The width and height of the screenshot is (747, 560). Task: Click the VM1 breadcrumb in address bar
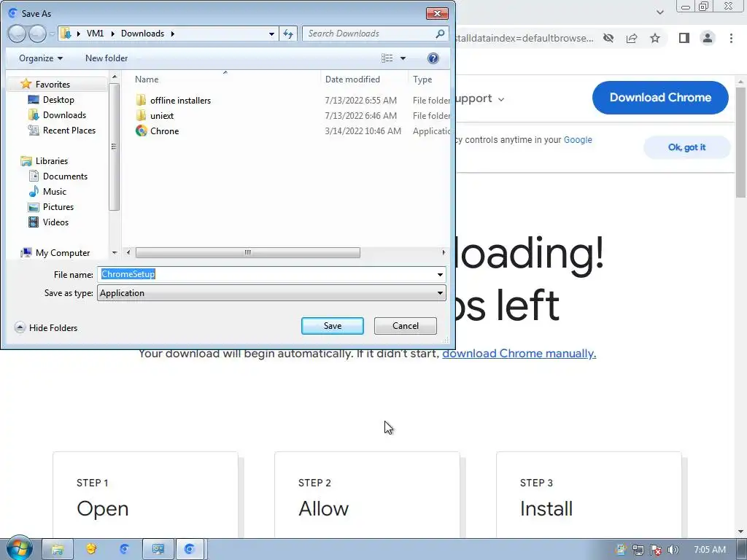(95, 34)
